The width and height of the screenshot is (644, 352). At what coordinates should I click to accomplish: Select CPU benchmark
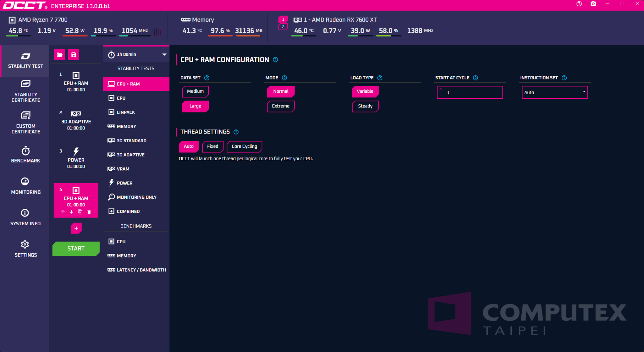point(136,241)
